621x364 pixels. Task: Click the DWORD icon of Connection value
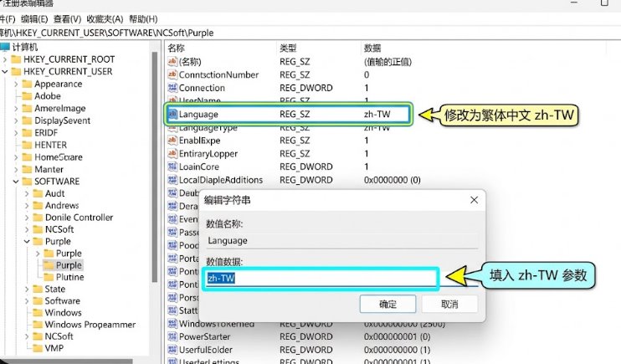coord(172,88)
